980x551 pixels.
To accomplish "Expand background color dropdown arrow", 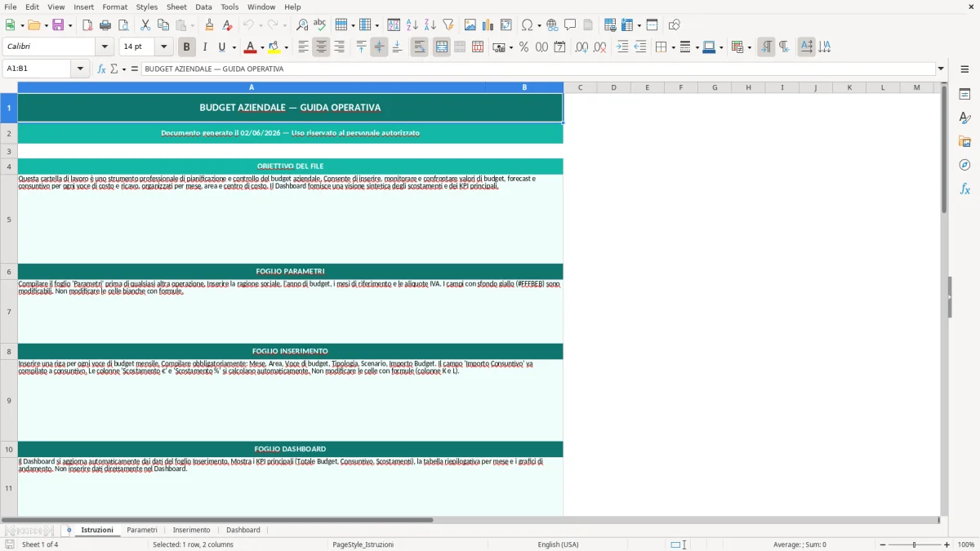I will 286,47.
